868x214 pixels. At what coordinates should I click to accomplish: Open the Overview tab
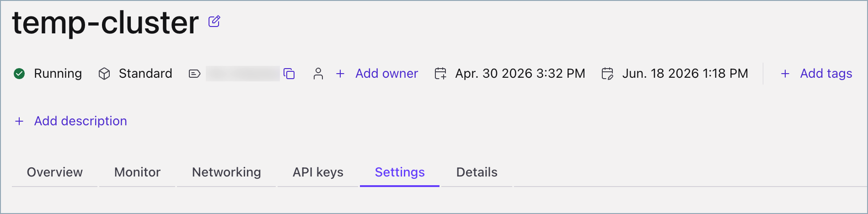(x=55, y=172)
